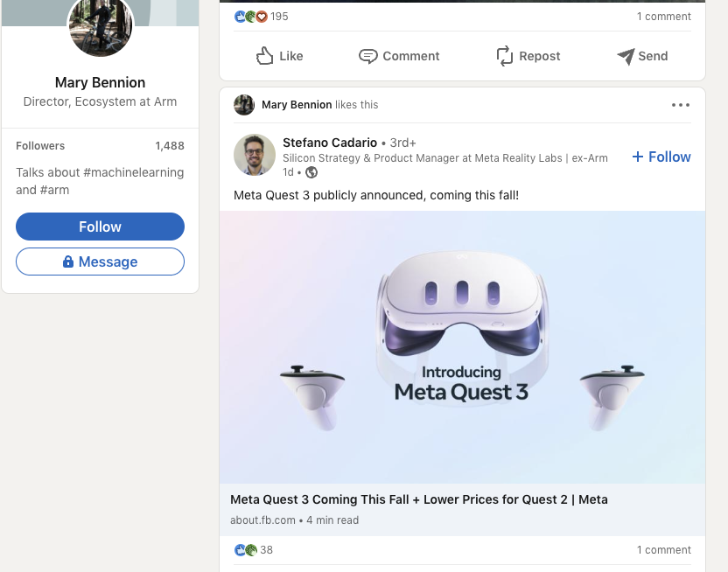Click the Meta Quest 3 preview image
The image size is (728, 572).
click(x=462, y=346)
